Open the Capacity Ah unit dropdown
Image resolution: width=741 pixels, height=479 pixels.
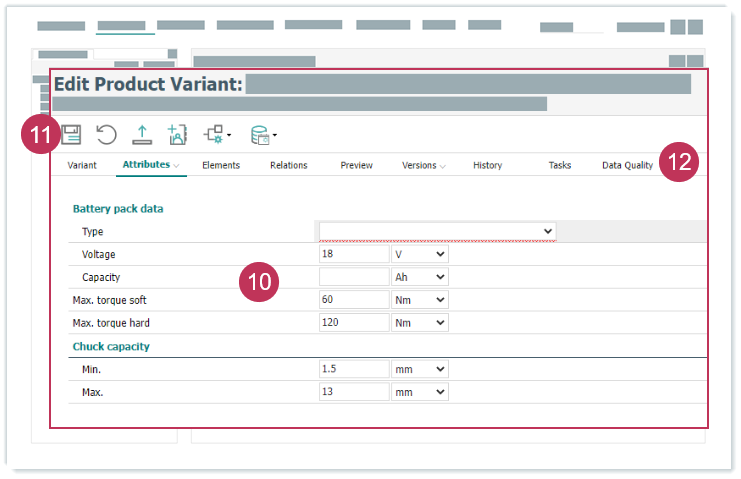tap(419, 277)
